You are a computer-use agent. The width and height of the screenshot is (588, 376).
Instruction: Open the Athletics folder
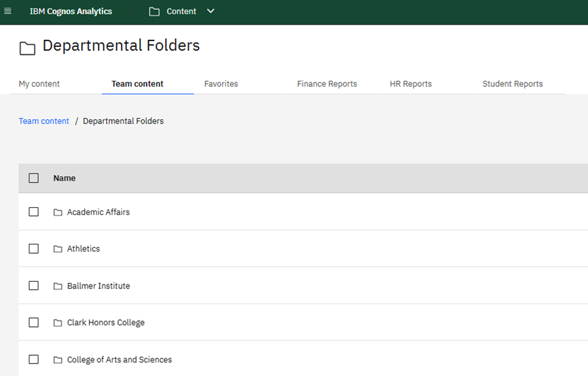click(x=83, y=248)
